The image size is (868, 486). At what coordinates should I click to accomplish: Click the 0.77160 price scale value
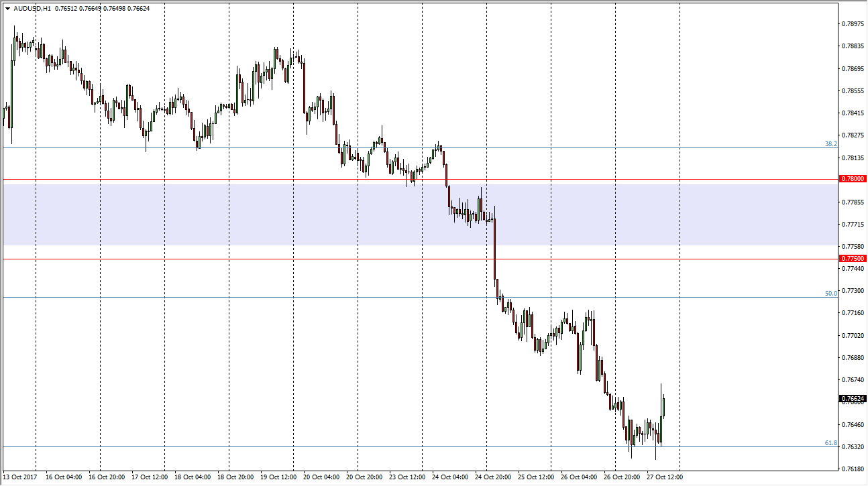(852, 313)
